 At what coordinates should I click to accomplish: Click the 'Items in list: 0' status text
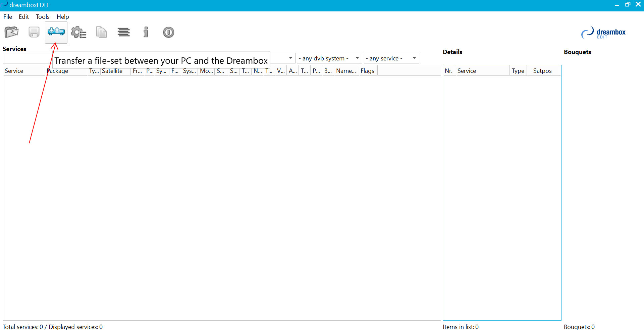click(x=461, y=327)
